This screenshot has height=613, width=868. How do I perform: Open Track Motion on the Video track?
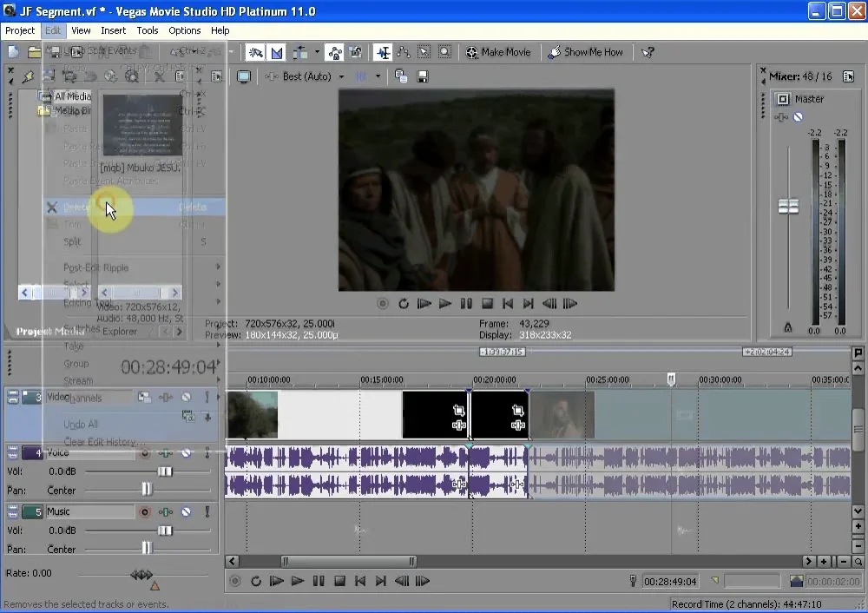144,397
